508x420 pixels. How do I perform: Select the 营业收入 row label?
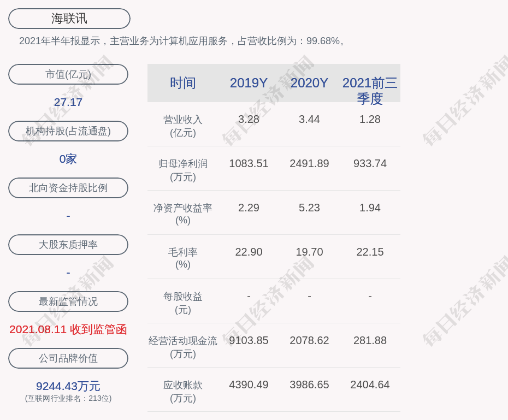pos(183,126)
